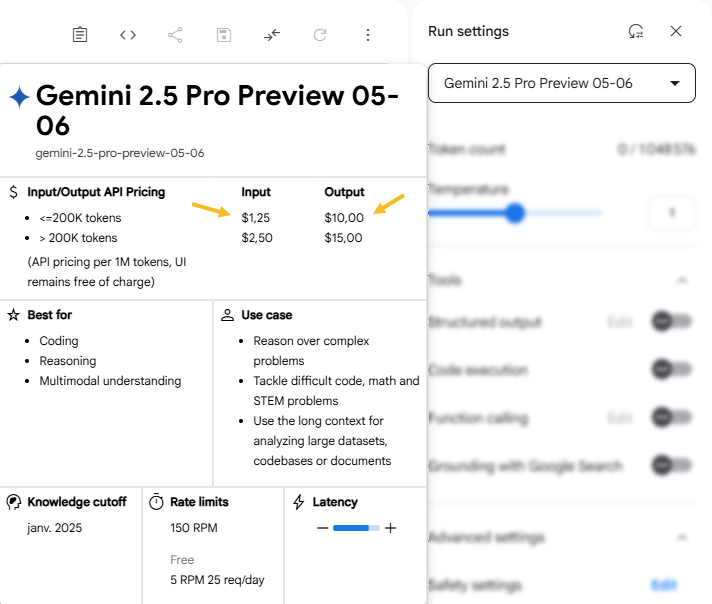Click the refresh icon in top toolbar
Image resolution: width=712 pixels, height=604 pixels.
pos(320,35)
